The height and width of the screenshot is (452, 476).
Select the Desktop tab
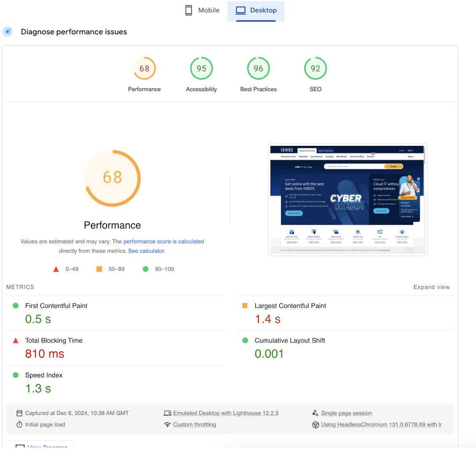click(256, 11)
